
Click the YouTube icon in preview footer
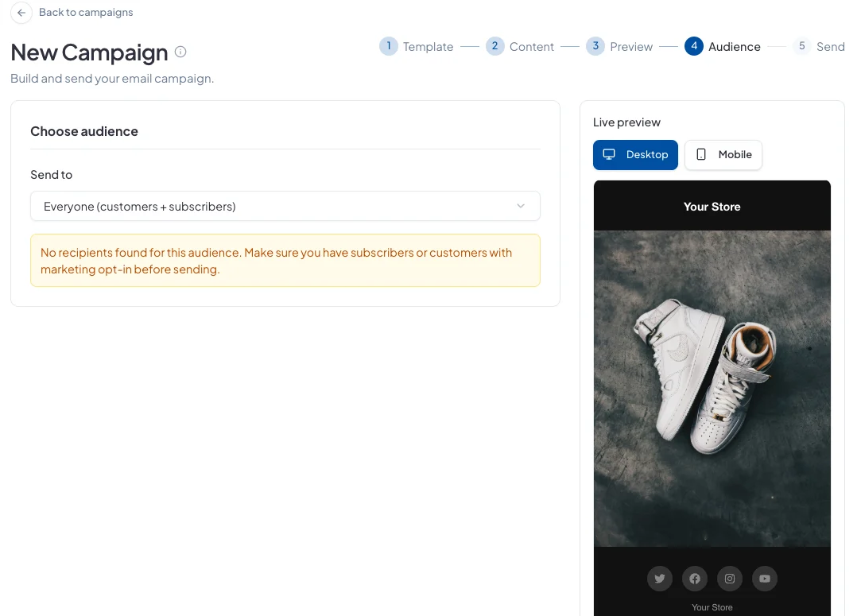[764, 579]
